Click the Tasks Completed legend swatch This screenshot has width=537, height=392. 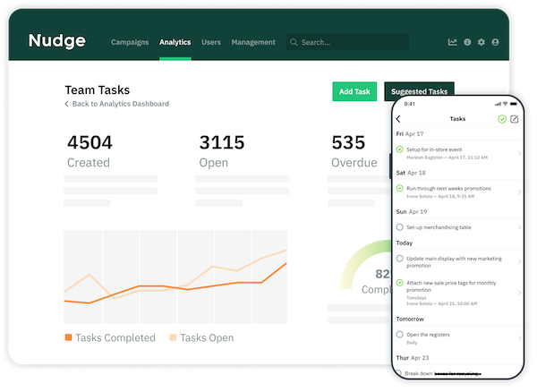point(69,337)
